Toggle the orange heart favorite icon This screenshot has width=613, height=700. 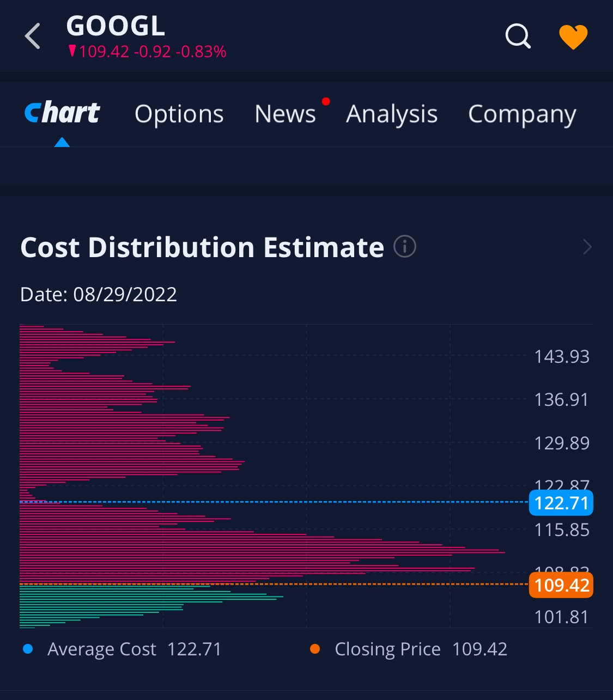tap(573, 37)
